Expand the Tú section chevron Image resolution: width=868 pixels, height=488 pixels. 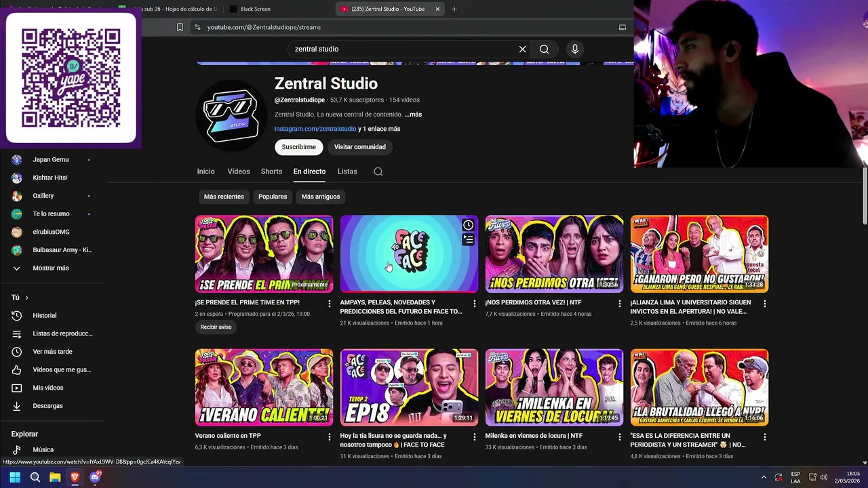click(26, 298)
